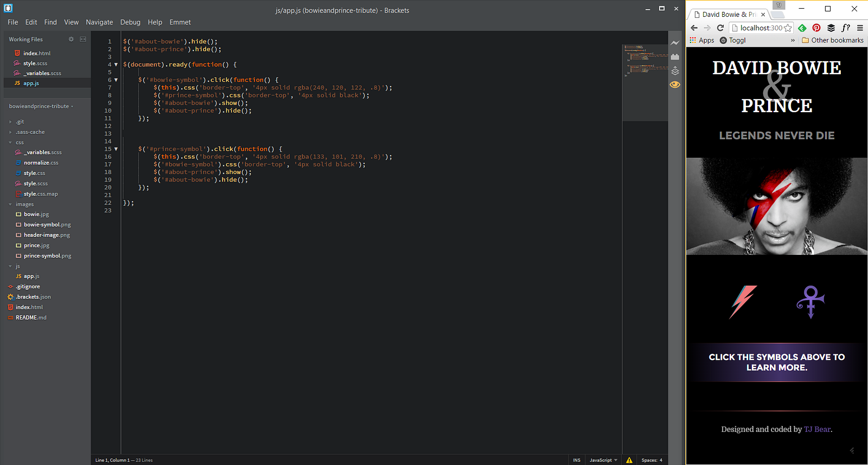This screenshot has height=465, width=868.
Task: Open the JavaScript language mode dropdown
Action: (603, 460)
